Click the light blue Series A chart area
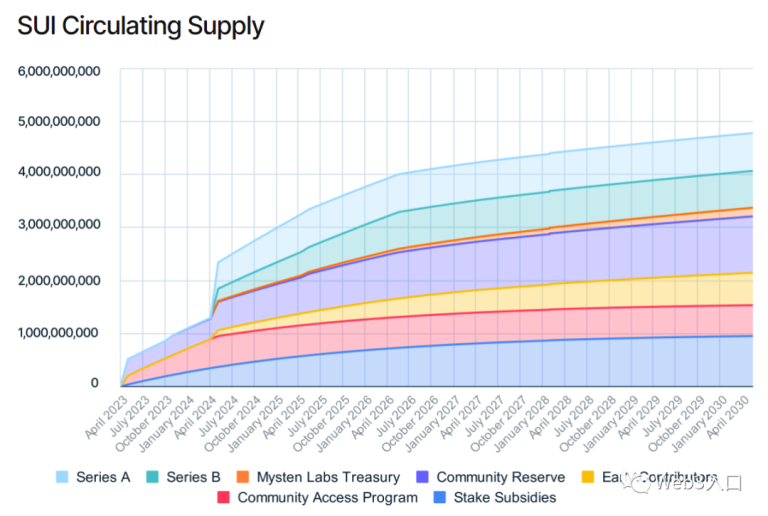This screenshot has height=516, width=768. pyautogui.click(x=490, y=188)
